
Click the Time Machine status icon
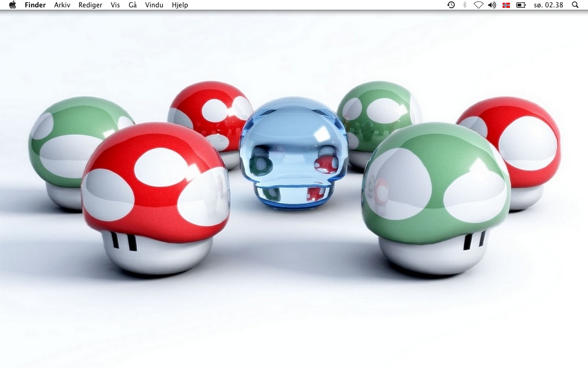(x=451, y=5)
